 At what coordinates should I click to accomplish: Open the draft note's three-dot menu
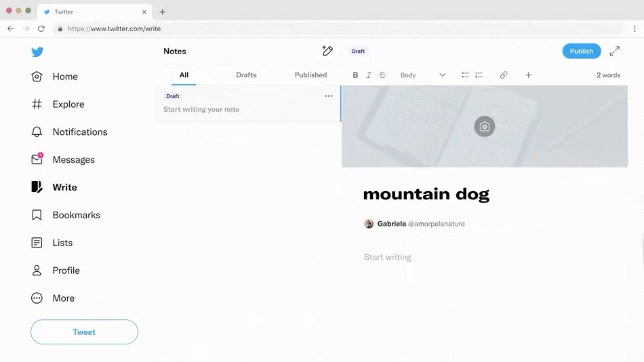pos(329,96)
